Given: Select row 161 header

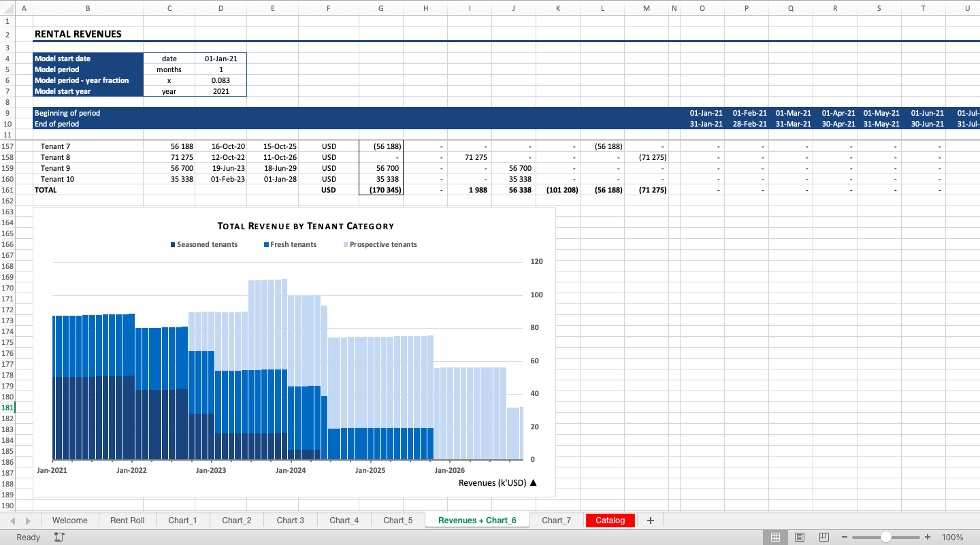Looking at the screenshot, I should [7, 190].
